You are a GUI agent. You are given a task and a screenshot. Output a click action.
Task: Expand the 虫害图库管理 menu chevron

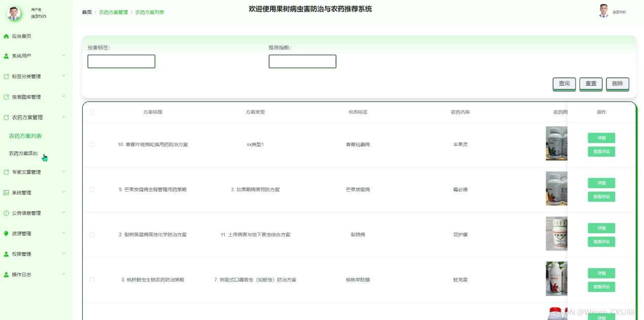click(64, 96)
